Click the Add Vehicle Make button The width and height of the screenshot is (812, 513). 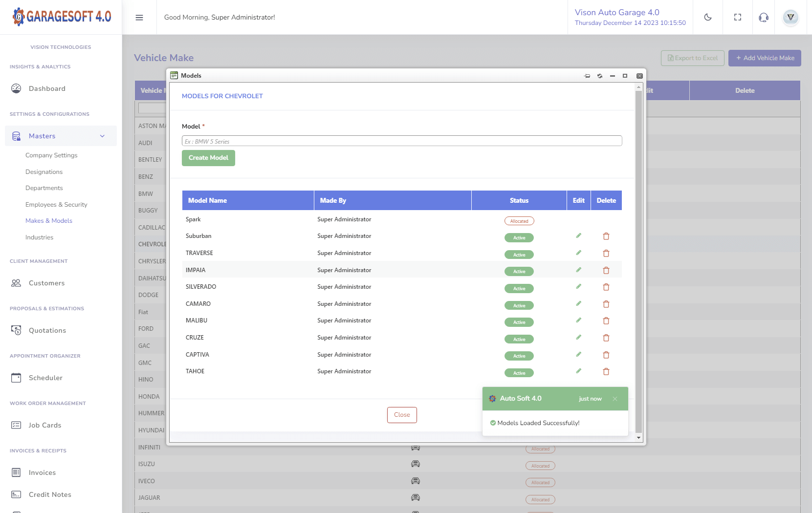(765, 58)
